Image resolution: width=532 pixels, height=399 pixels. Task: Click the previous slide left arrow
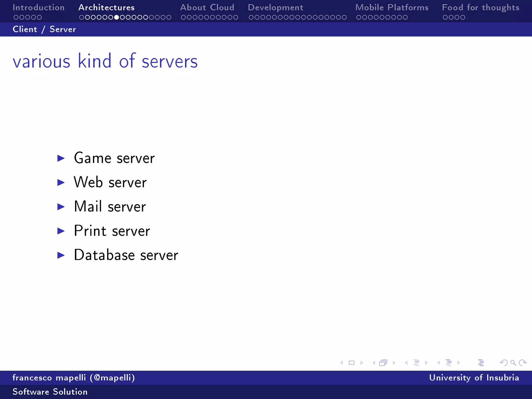pyautogui.click(x=342, y=363)
